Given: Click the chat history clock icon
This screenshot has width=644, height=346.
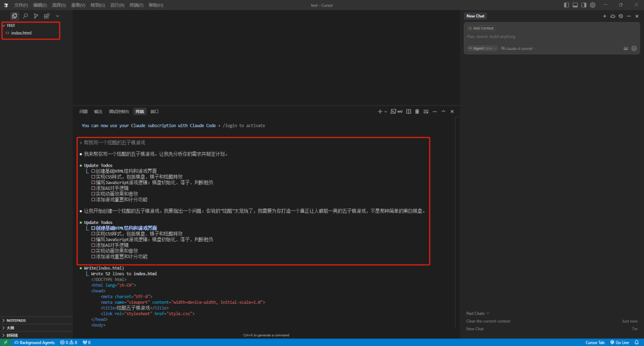Looking at the screenshot, I should pos(621,16).
